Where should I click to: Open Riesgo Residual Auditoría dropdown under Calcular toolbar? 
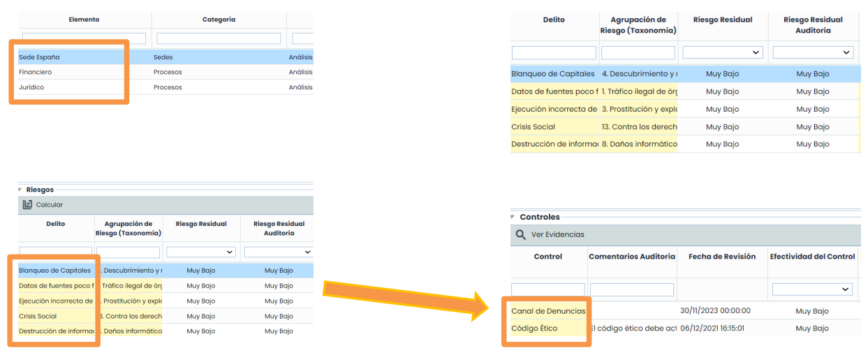click(x=278, y=252)
